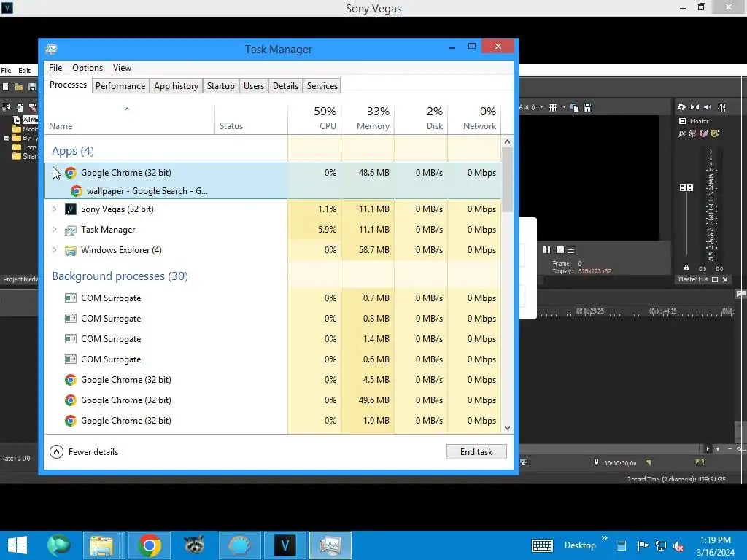The height and width of the screenshot is (560, 747).
Task: Switch to Startup tab
Action: click(220, 86)
